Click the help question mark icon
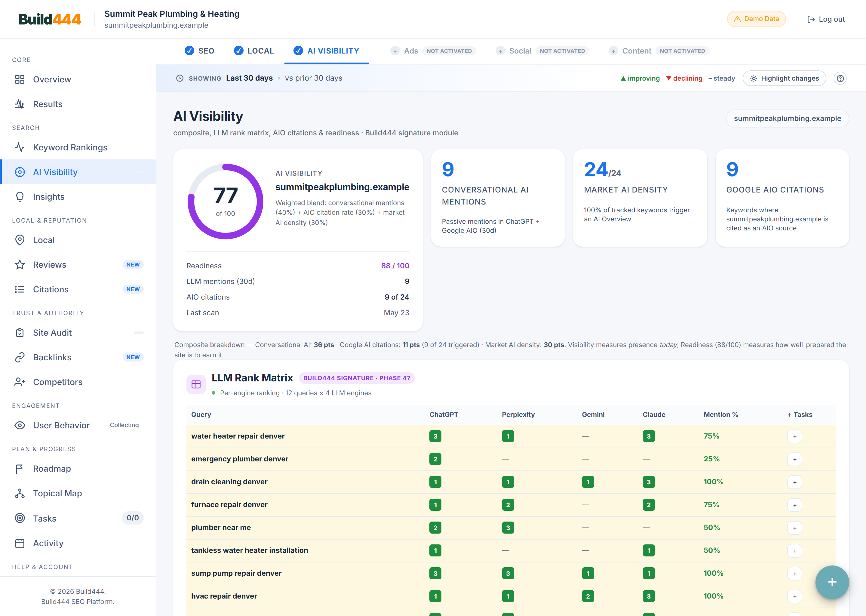 click(840, 78)
